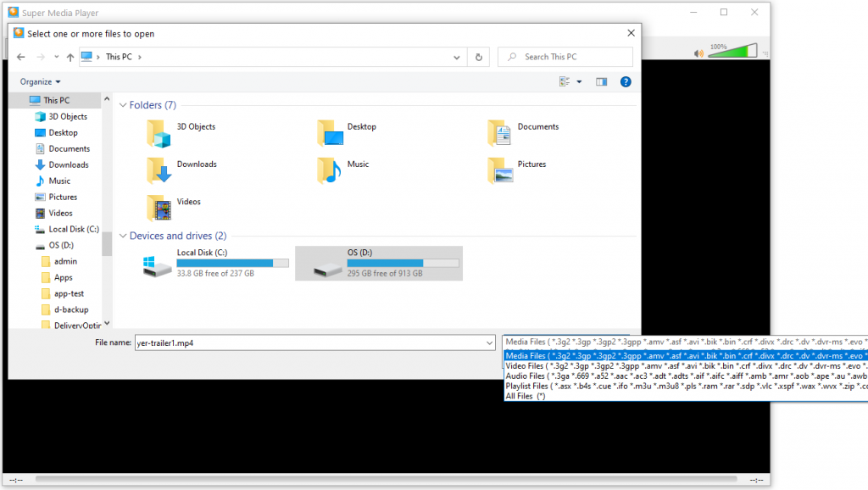Click the Refresh button in address bar

[479, 57]
